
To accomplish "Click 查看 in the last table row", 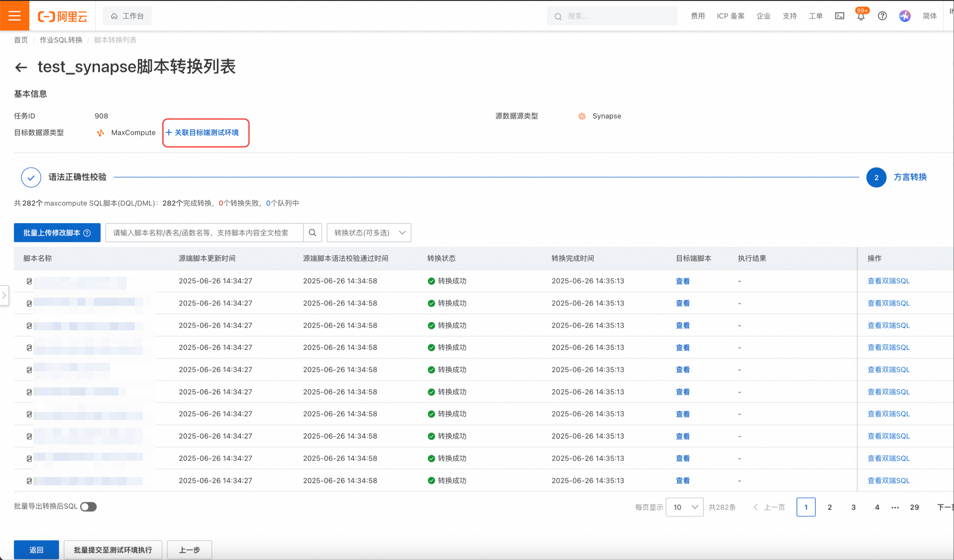I will tap(683, 480).
